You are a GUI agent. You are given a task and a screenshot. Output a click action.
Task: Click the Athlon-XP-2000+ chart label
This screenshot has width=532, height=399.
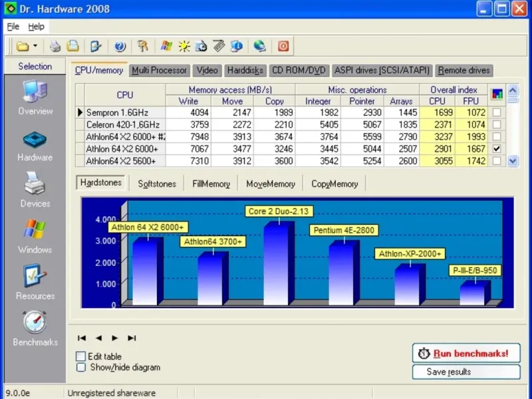[x=410, y=254]
